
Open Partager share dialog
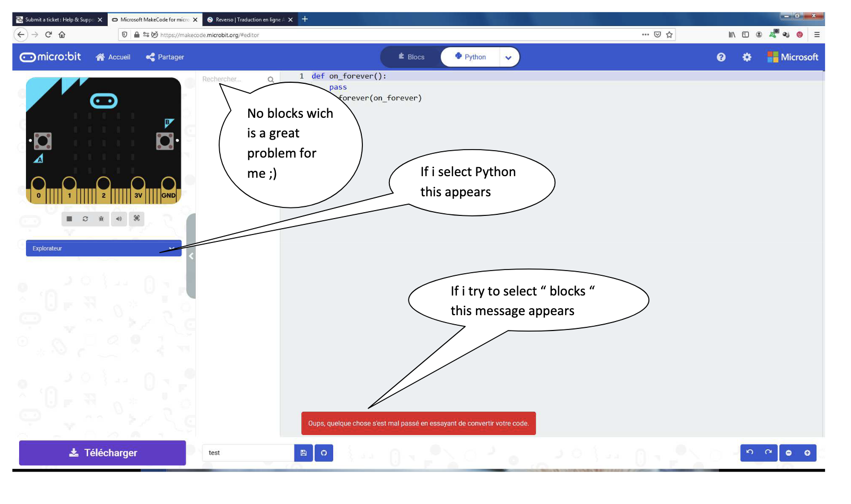click(x=165, y=57)
